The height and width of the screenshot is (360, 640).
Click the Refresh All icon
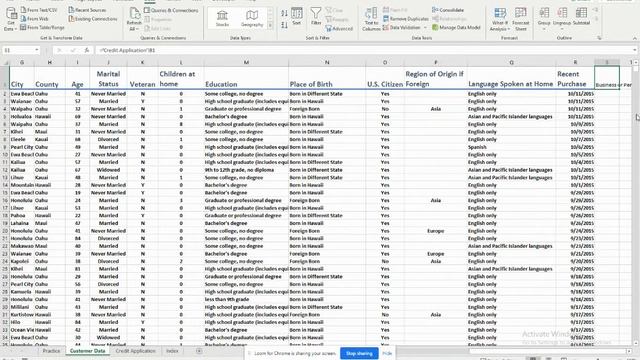pos(134,14)
